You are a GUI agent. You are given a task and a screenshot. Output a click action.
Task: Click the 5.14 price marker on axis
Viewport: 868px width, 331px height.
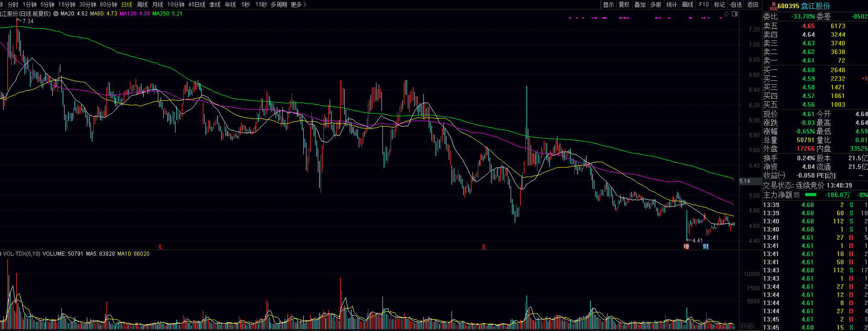point(745,181)
